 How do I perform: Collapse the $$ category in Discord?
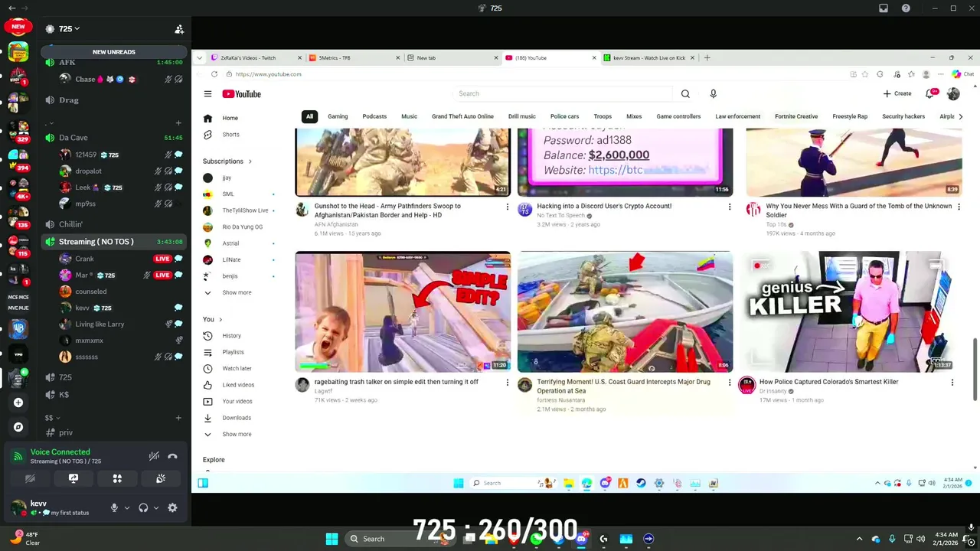51,418
